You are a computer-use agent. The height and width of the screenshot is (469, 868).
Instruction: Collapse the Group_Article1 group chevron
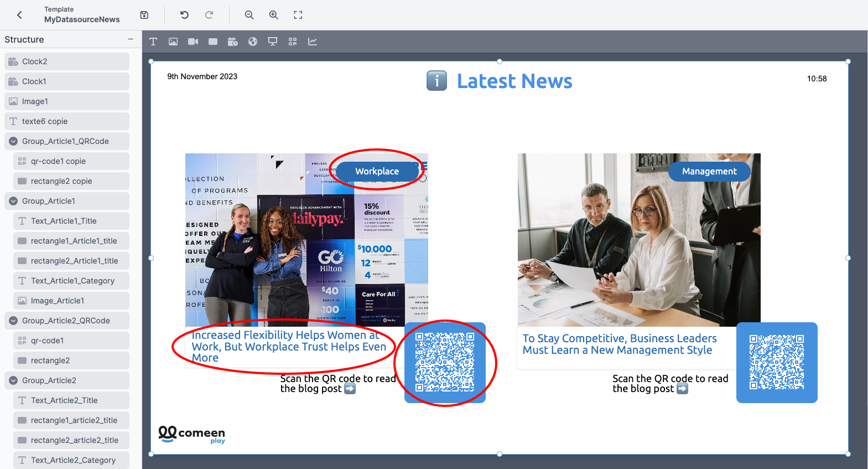[13, 201]
